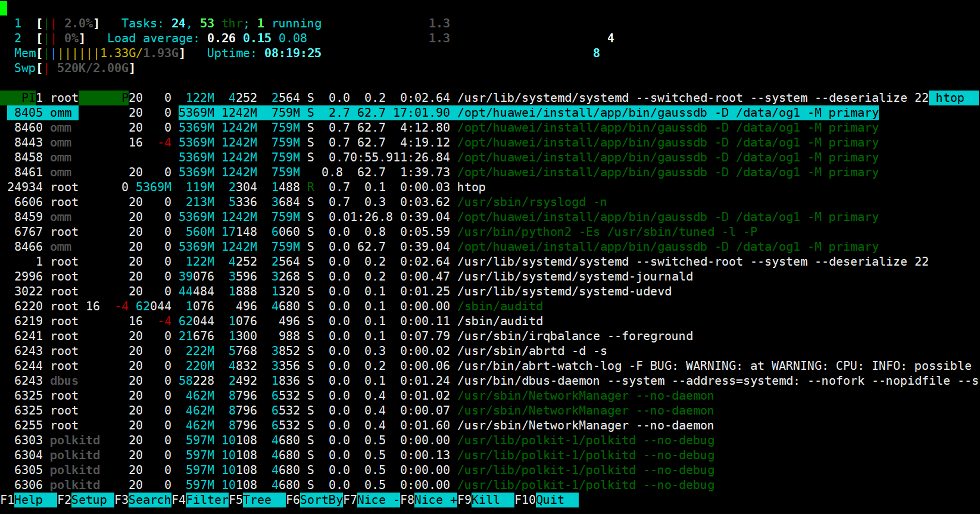Screen dimensions: 980x514
Task: Switch to F5 Tree view
Action: [x=257, y=500]
